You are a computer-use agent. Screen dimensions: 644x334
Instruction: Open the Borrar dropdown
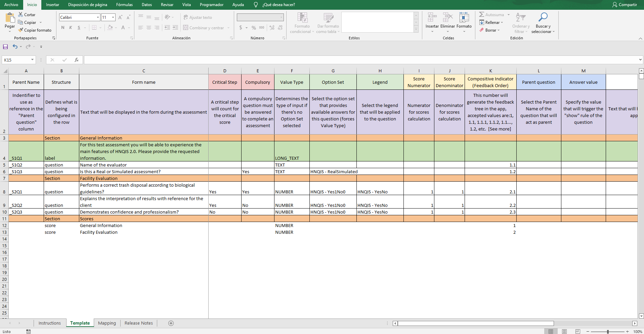point(489,30)
